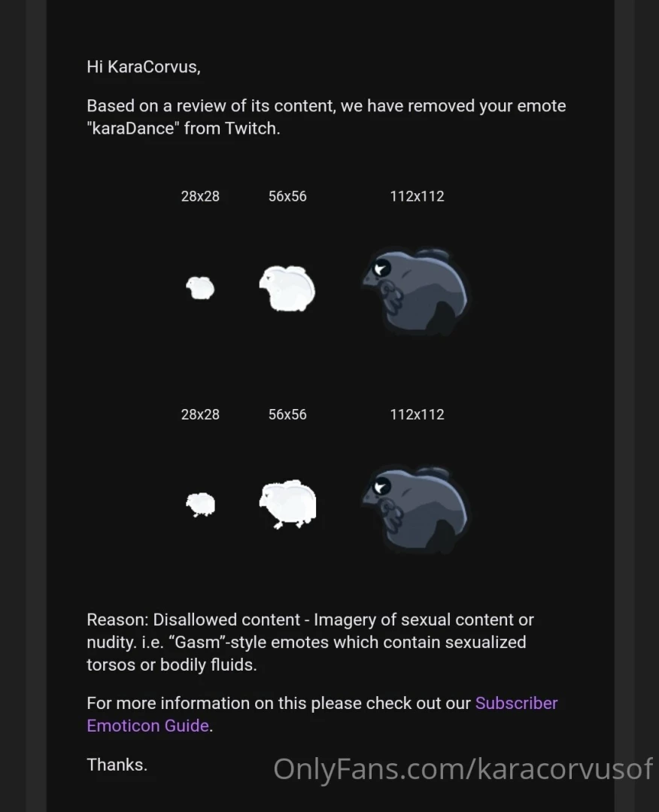This screenshot has width=659, height=812.
Task: Click the bottom-row 112x112 dark bird emote
Action: tap(415, 510)
